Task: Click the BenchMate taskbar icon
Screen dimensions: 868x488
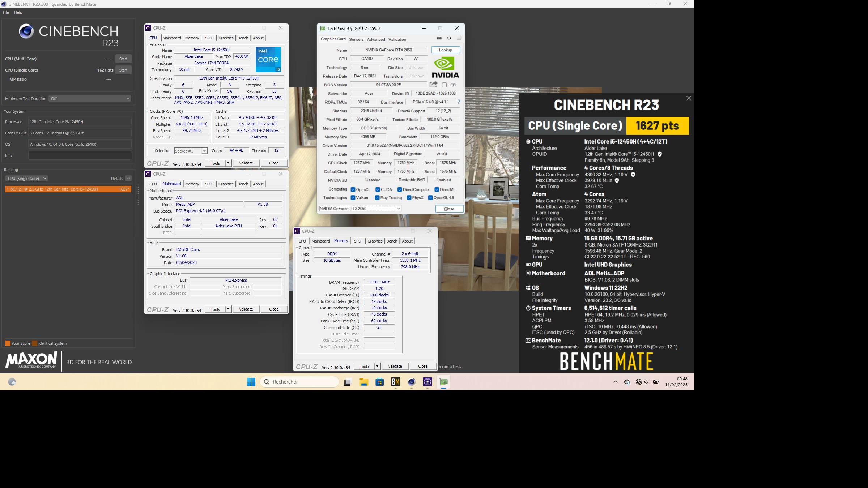Action: coord(396,382)
